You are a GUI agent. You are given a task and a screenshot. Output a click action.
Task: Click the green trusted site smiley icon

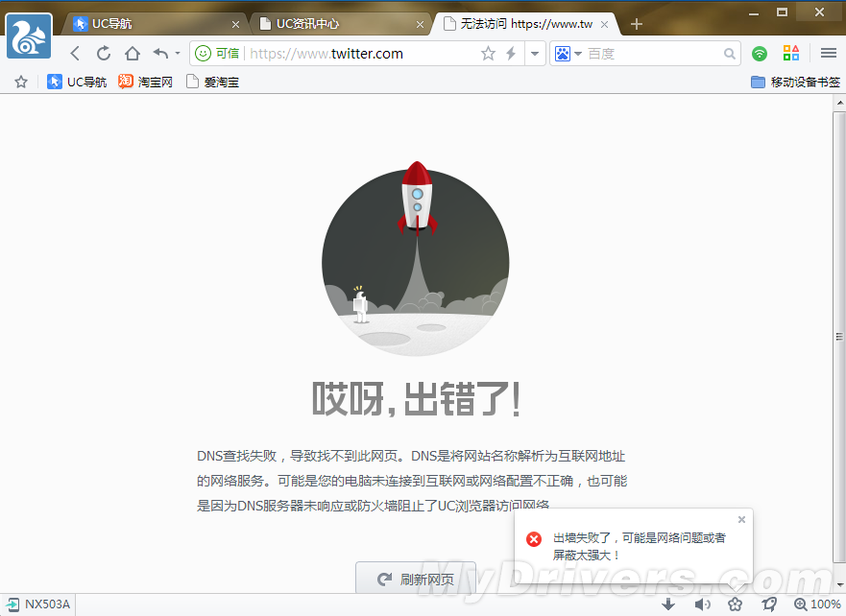(x=203, y=54)
